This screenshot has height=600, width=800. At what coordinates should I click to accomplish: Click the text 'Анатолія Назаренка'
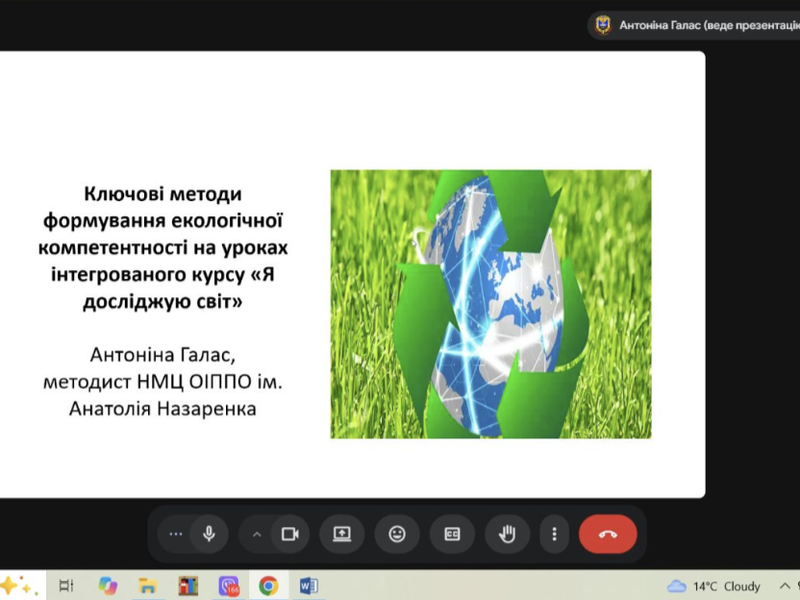(x=163, y=409)
